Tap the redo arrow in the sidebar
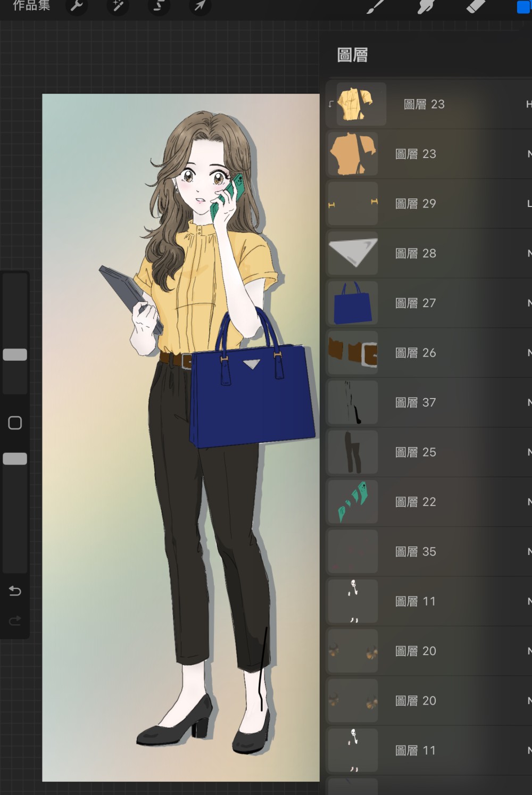Screen dimensions: 532x795 coord(15,620)
